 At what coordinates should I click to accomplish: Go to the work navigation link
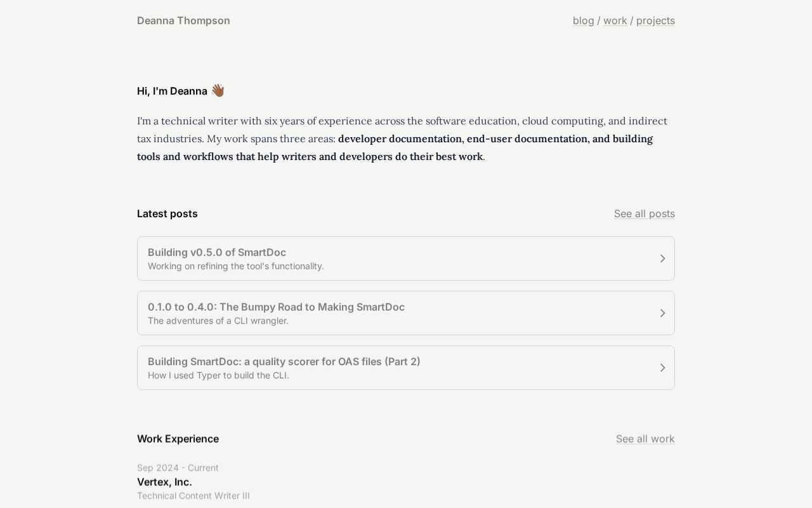click(x=615, y=20)
